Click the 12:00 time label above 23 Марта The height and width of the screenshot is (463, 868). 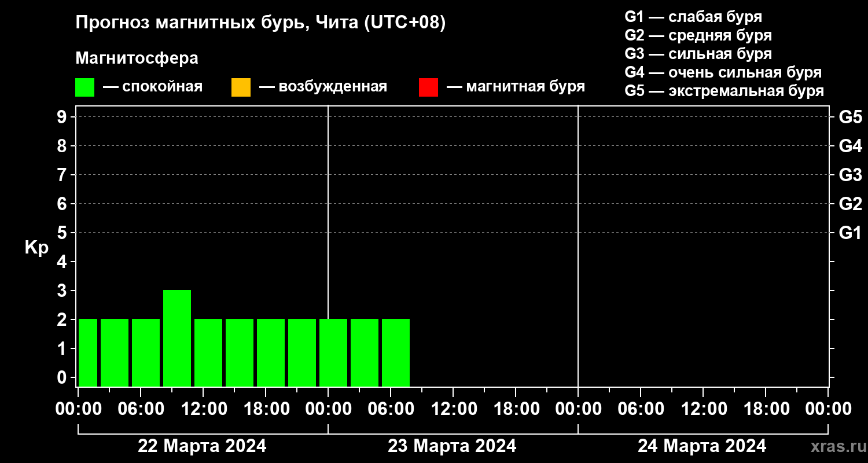point(454,409)
